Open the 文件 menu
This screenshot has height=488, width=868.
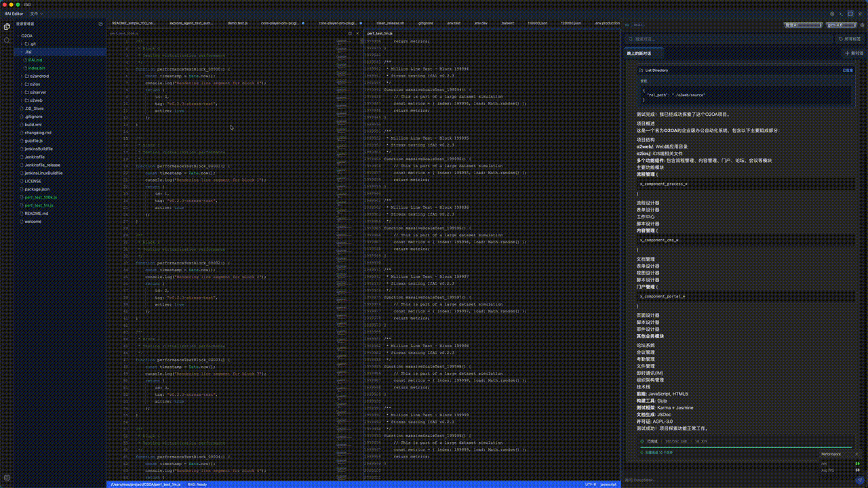[35, 14]
